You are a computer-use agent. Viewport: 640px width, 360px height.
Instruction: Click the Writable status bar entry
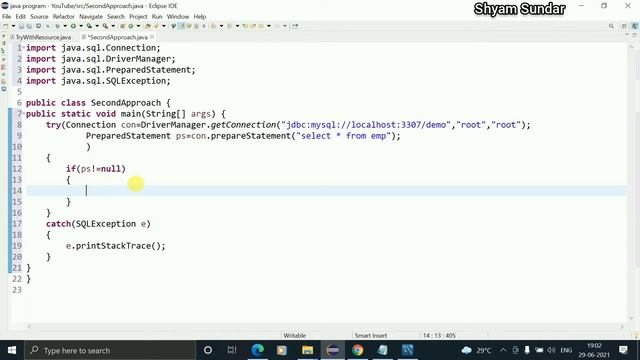(x=294, y=336)
